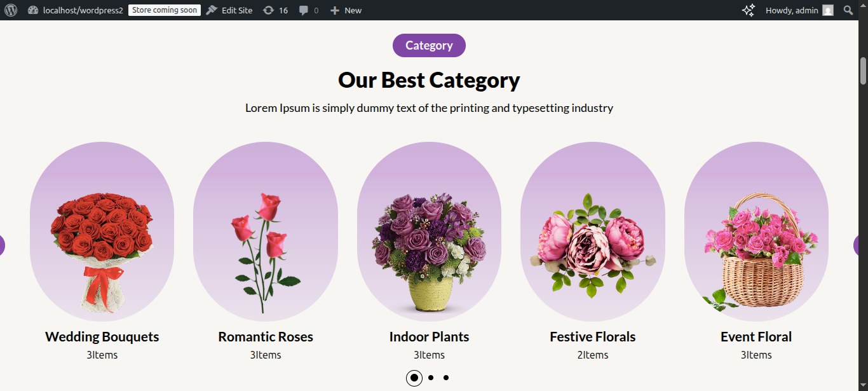Image resolution: width=868 pixels, height=391 pixels.
Task: Click the WordPress logo icon
Action: click(x=10, y=10)
